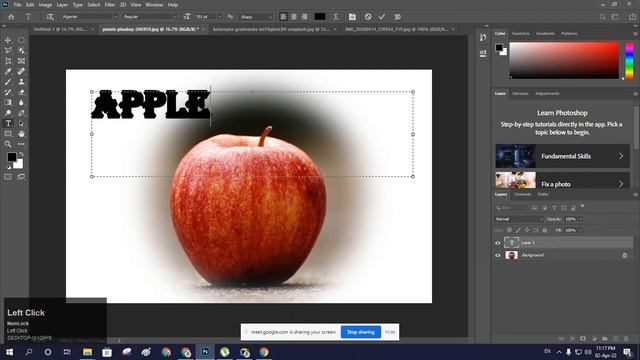Open the layer Opacity dropdown arrow

click(x=581, y=219)
